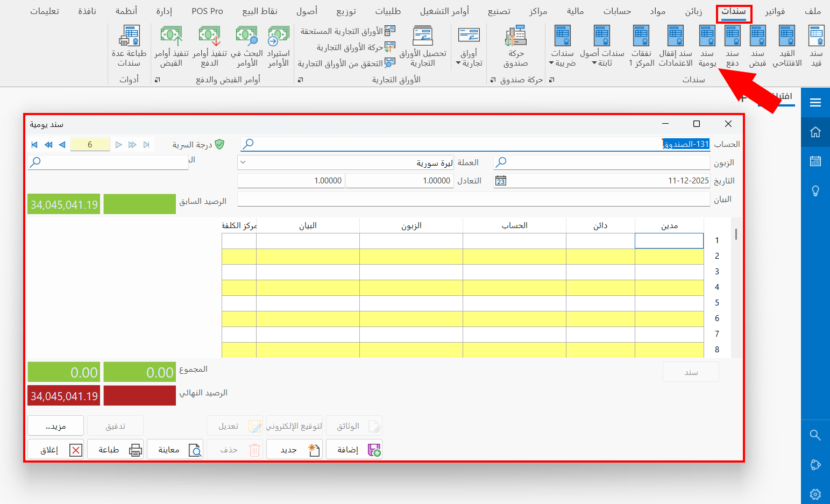Click the cash movement (حركة صندوق) icon
830x504 pixels.
click(515, 46)
